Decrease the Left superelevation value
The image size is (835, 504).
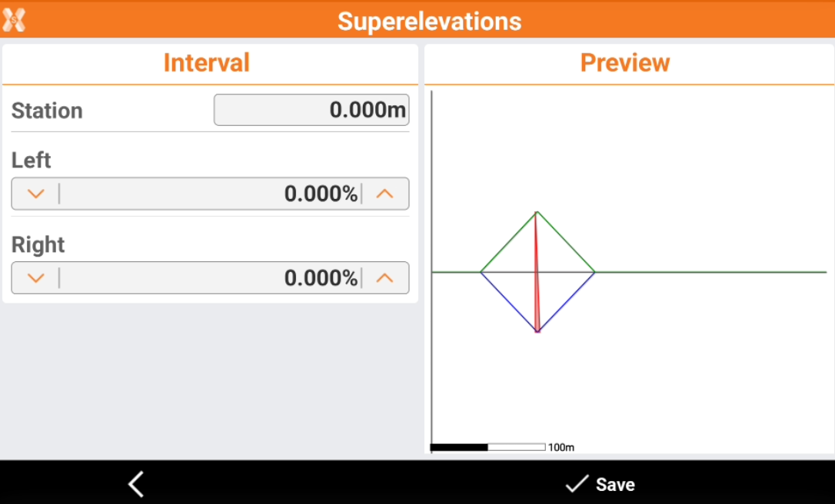click(35, 194)
